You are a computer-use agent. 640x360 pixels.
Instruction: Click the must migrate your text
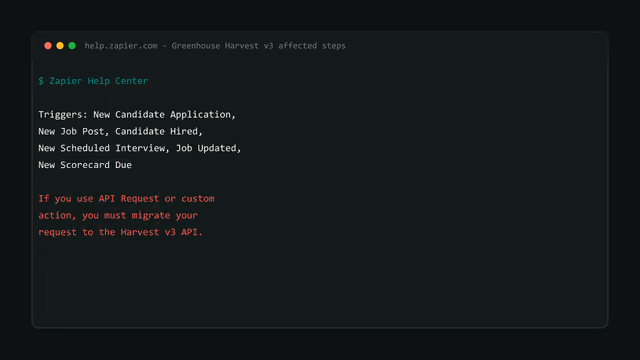tap(151, 216)
